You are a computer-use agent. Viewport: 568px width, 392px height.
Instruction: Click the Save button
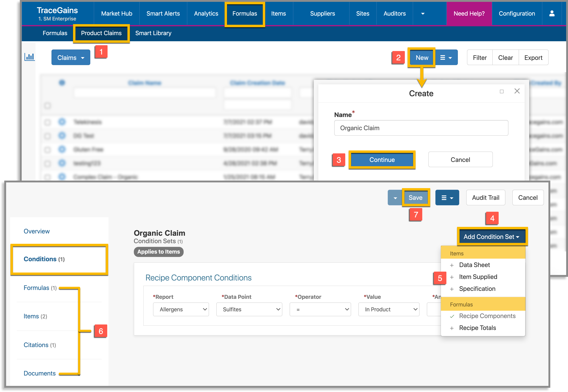pyautogui.click(x=416, y=198)
